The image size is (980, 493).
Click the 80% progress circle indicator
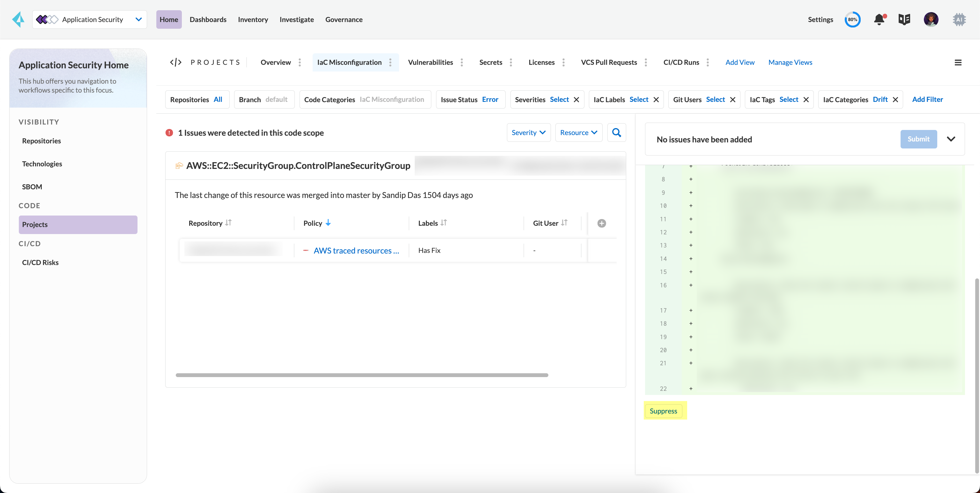(x=852, y=19)
